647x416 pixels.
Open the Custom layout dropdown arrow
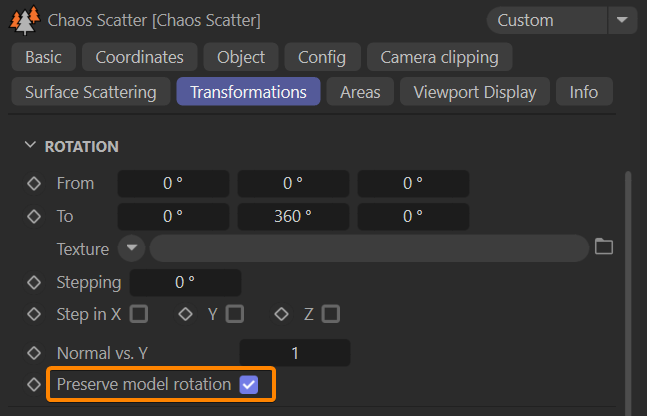(622, 20)
